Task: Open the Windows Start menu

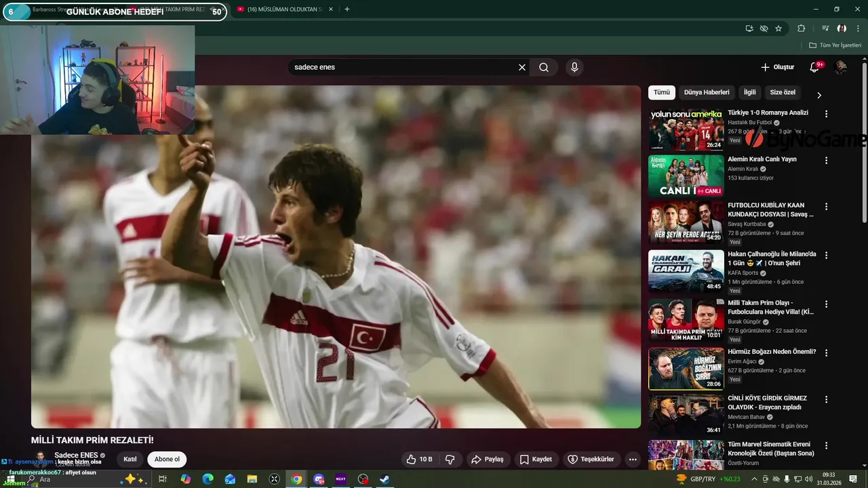Action: point(9,479)
